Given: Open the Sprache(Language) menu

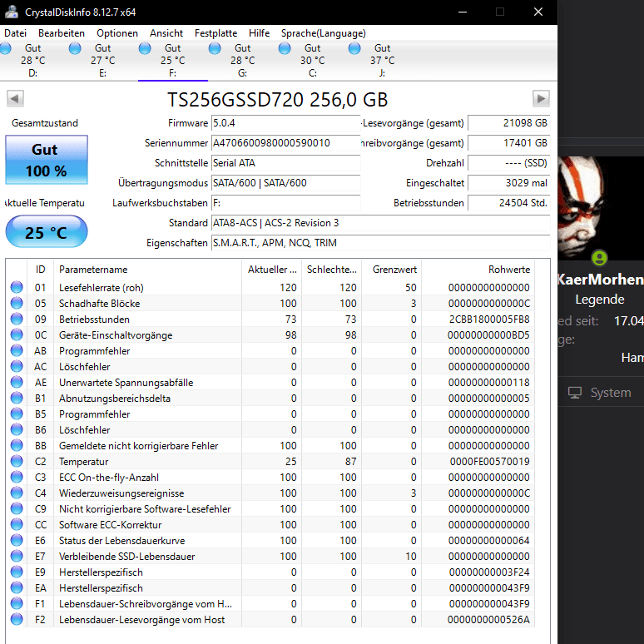Looking at the screenshot, I should (x=323, y=33).
